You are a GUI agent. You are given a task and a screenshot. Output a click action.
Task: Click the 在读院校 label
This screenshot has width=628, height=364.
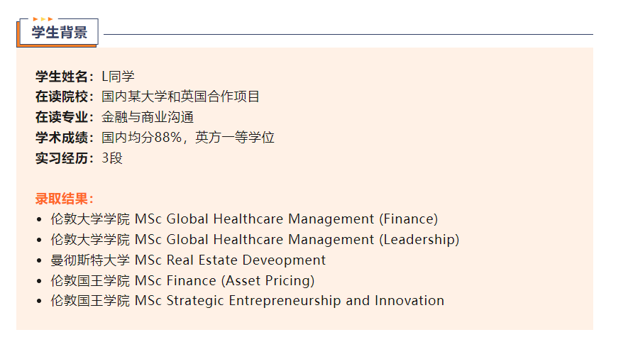[x=64, y=96]
